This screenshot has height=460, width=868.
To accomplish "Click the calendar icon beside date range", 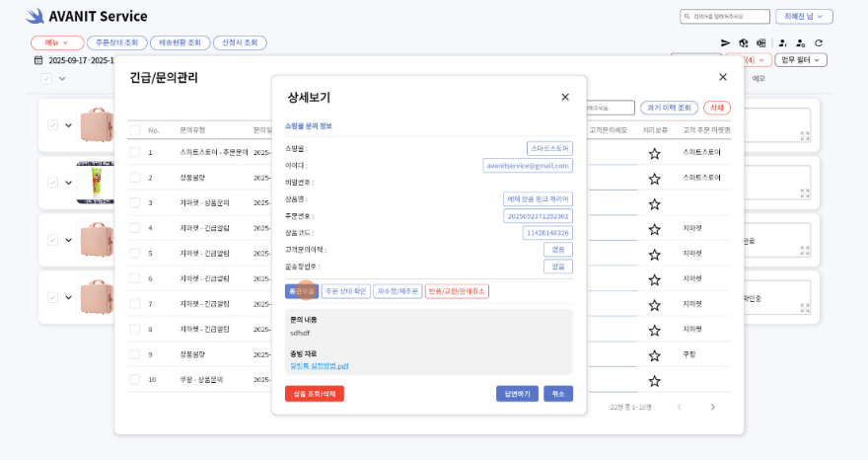I will pos(38,60).
